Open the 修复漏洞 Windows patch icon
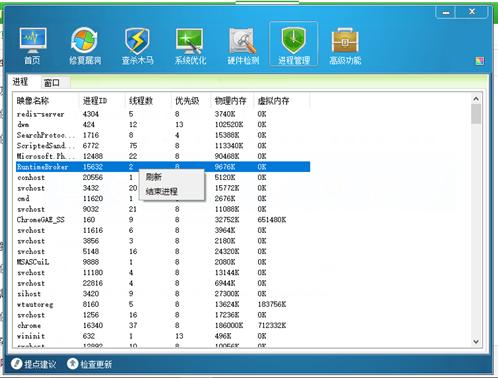Viewport: 498px width, 378px height. click(85, 46)
